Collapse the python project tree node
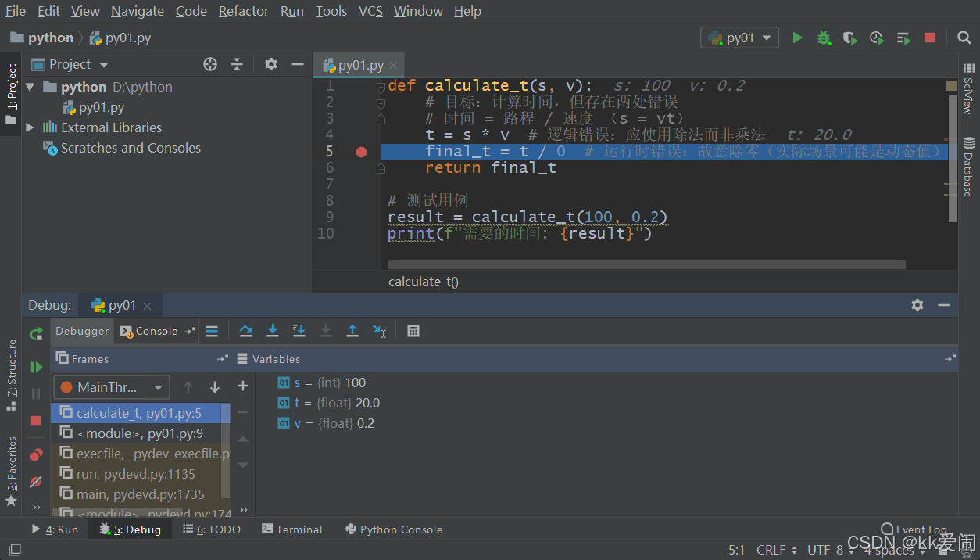 pos(29,86)
